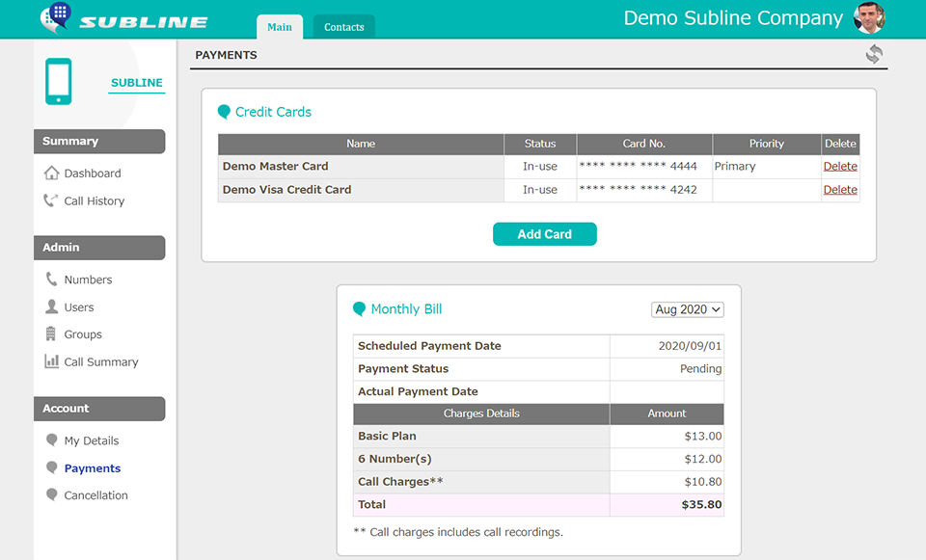Click the Call Summary bar chart icon

(x=52, y=361)
